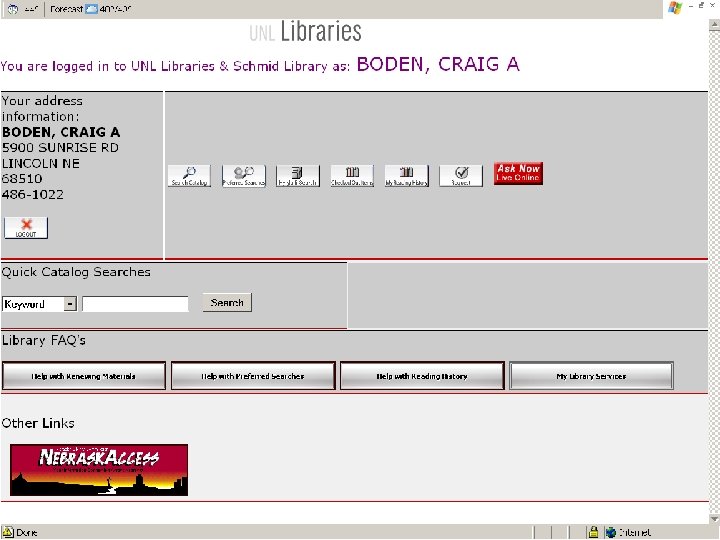The width and height of the screenshot is (720, 540).
Task: View Checked Out Items icon button
Action: 352,176
